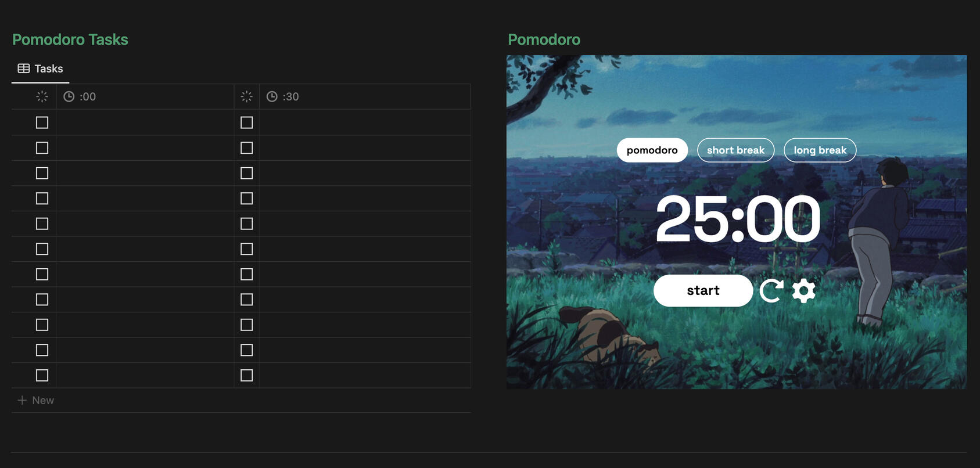
Task: Open pomodoro settings gear icon
Action: click(804, 290)
